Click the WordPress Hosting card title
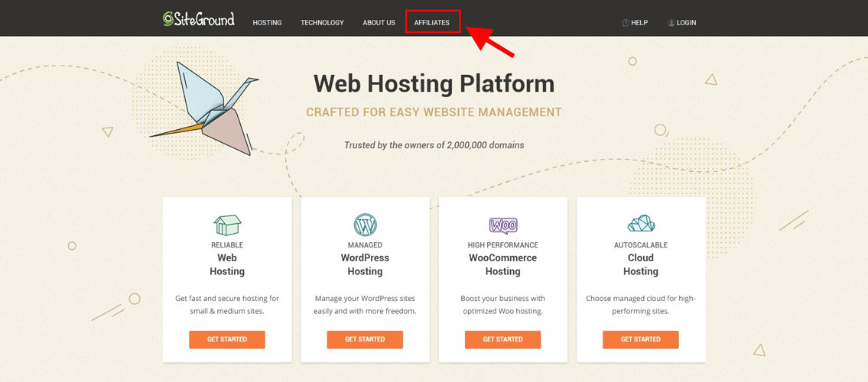Viewport: 868px width, 382px height. pyautogui.click(x=365, y=265)
